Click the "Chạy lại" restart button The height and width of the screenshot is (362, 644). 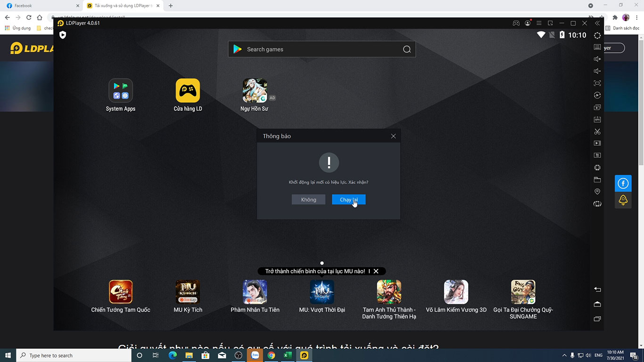tap(348, 200)
